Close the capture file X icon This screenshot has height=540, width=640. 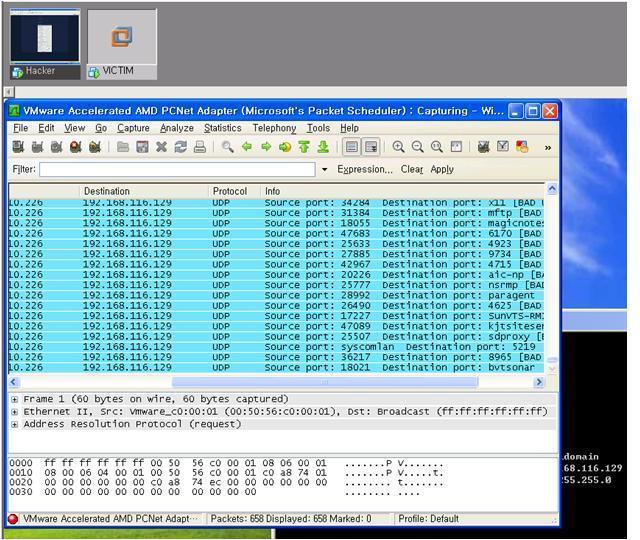tap(161, 147)
